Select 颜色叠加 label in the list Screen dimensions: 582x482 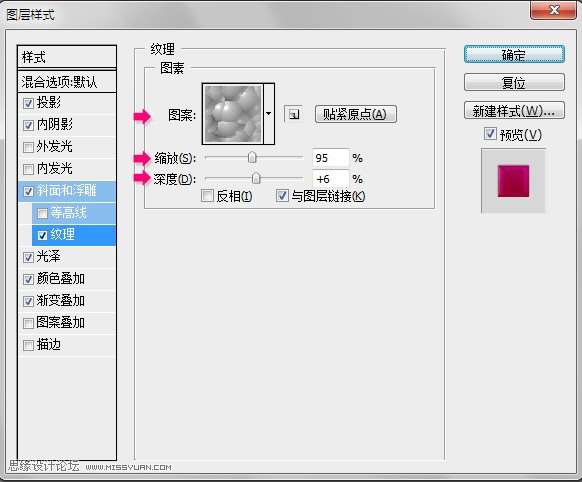(61, 279)
